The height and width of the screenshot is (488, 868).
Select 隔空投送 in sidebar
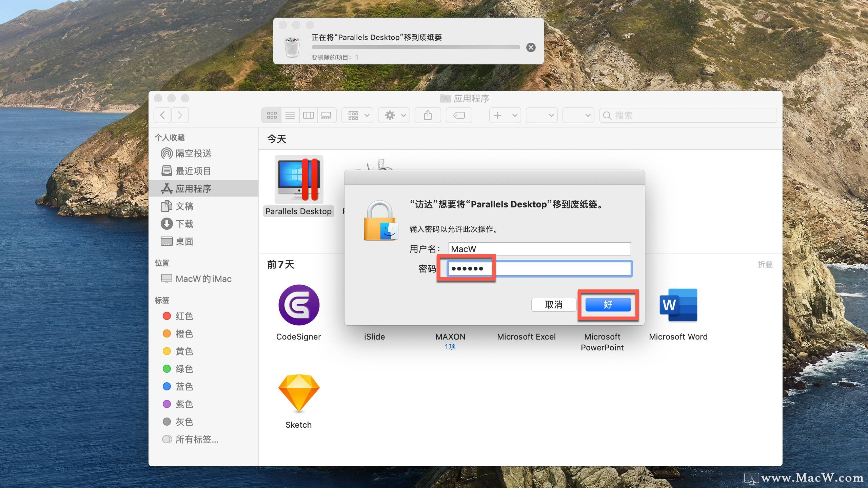pos(193,154)
